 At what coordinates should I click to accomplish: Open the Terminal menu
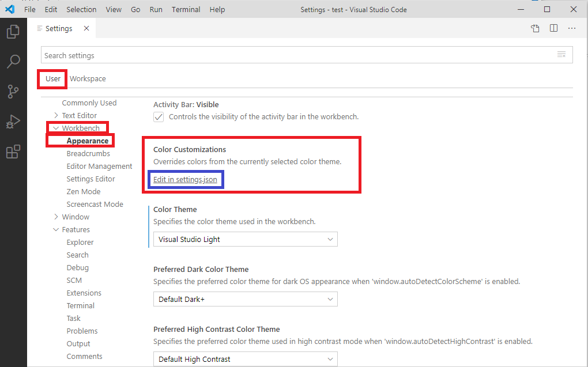(186, 9)
